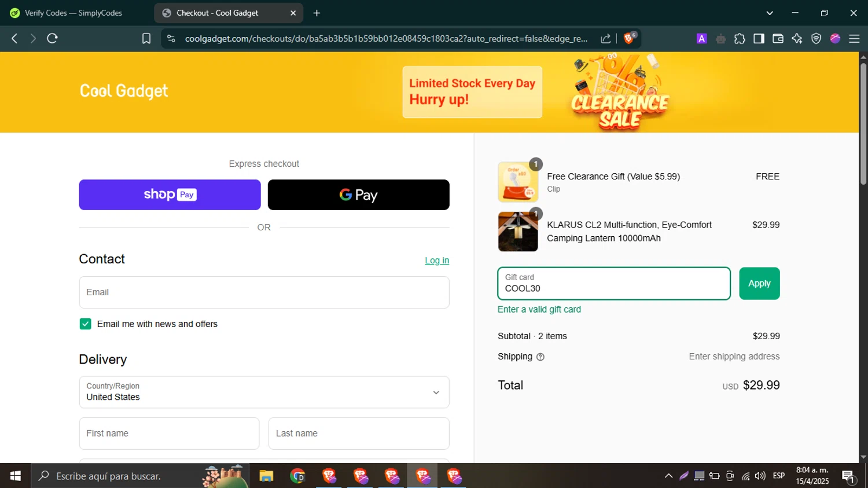Open network settings tray icon
The image size is (868, 488).
tap(745, 476)
